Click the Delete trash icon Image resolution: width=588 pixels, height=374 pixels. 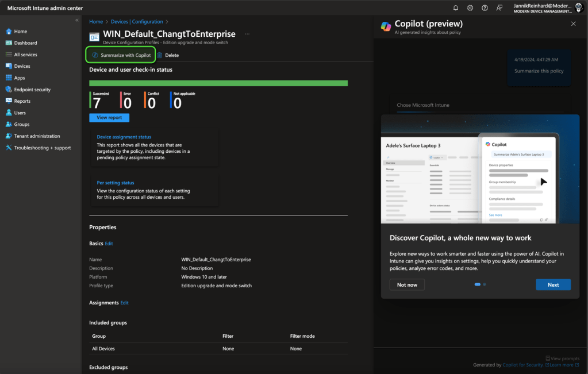pyautogui.click(x=160, y=55)
